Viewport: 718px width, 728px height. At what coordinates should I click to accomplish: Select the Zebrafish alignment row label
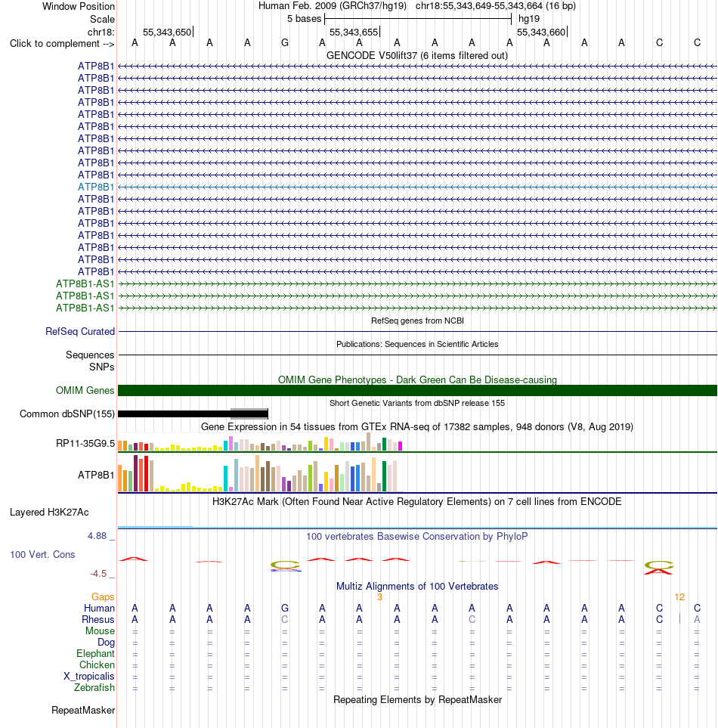[x=94, y=688]
